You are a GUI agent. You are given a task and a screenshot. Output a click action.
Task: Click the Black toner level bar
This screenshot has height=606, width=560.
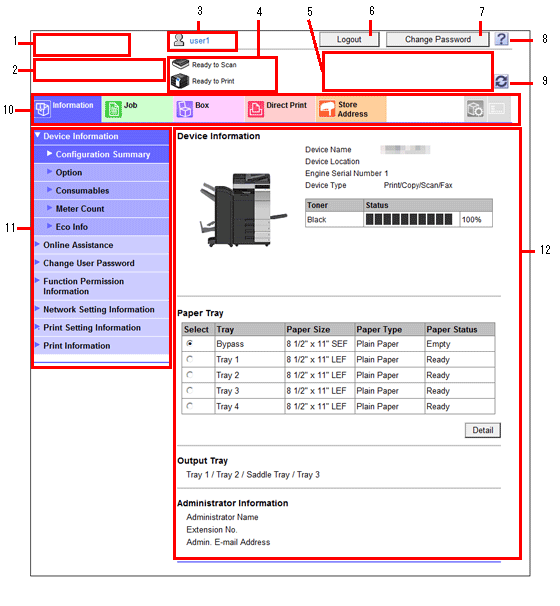(x=409, y=220)
